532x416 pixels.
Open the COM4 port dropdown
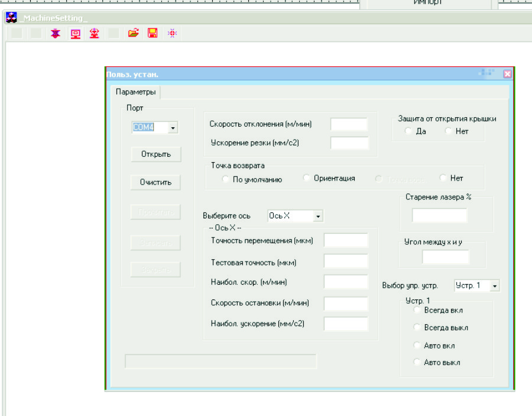tap(172, 127)
